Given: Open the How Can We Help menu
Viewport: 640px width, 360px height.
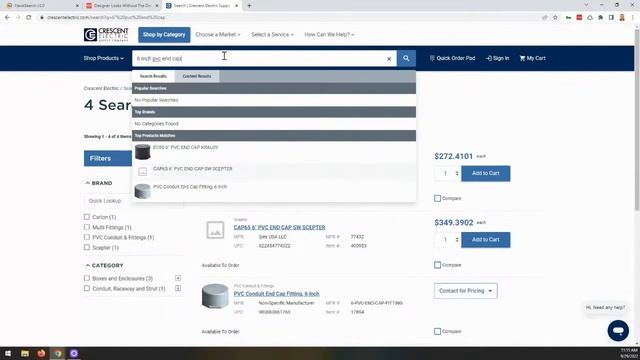Looking at the screenshot, I should [329, 35].
